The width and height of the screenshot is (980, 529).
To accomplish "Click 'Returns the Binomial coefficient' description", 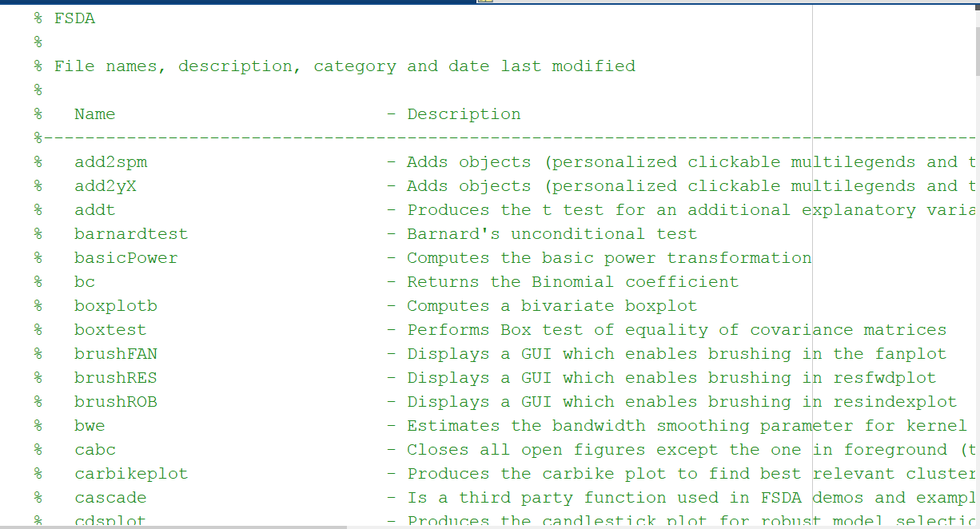I will [572, 282].
